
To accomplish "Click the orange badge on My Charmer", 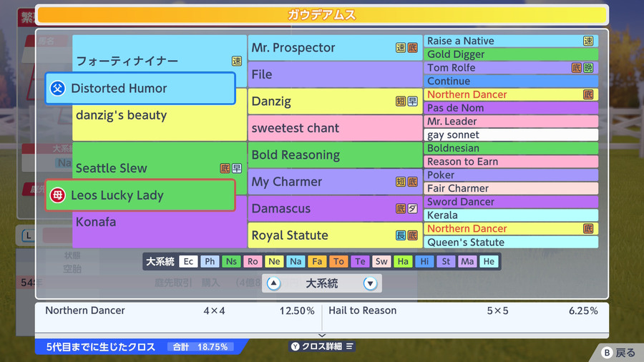I will tap(412, 182).
